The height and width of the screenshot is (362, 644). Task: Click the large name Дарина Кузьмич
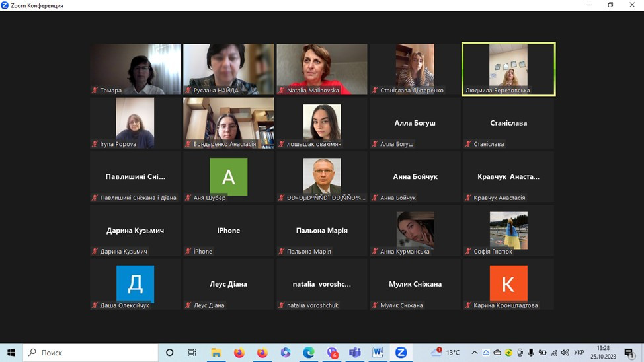[x=135, y=231]
